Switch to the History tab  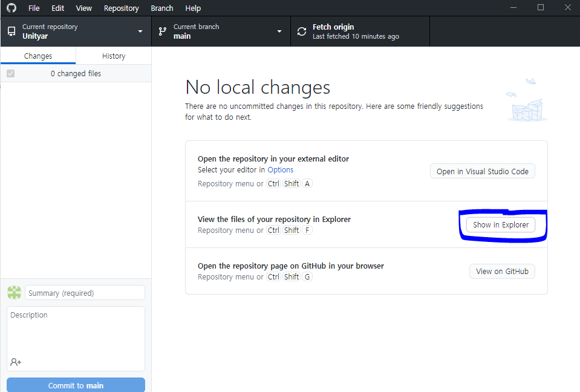[x=114, y=56]
